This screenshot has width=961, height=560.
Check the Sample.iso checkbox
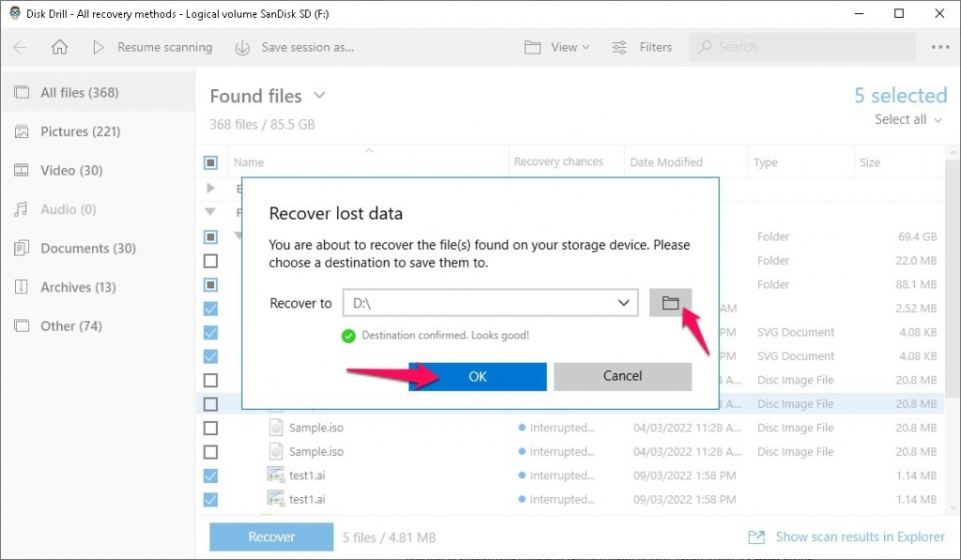click(210, 428)
